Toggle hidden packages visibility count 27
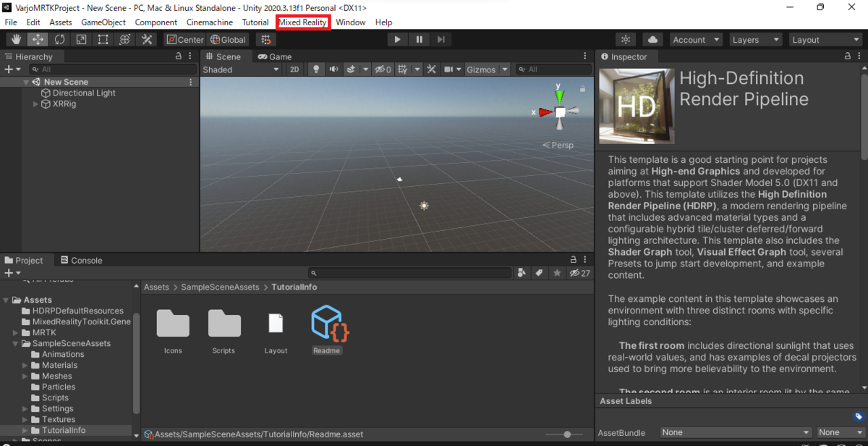Image resolution: width=868 pixels, height=446 pixels. click(x=580, y=273)
